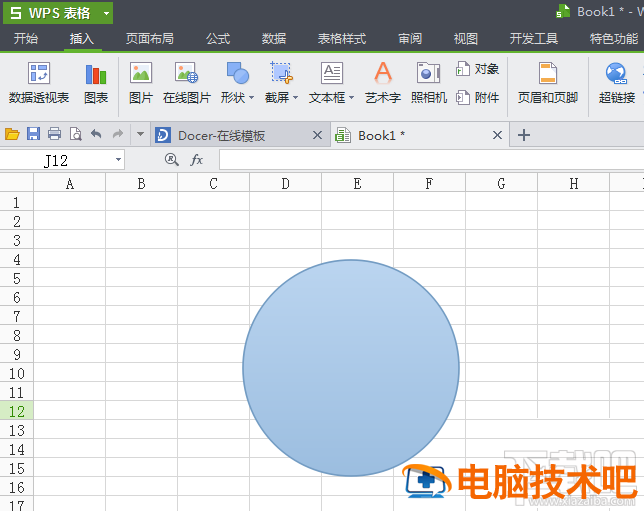Viewport: 644px width, 511px height.
Task: Click the Redo arrow
Action: (118, 134)
